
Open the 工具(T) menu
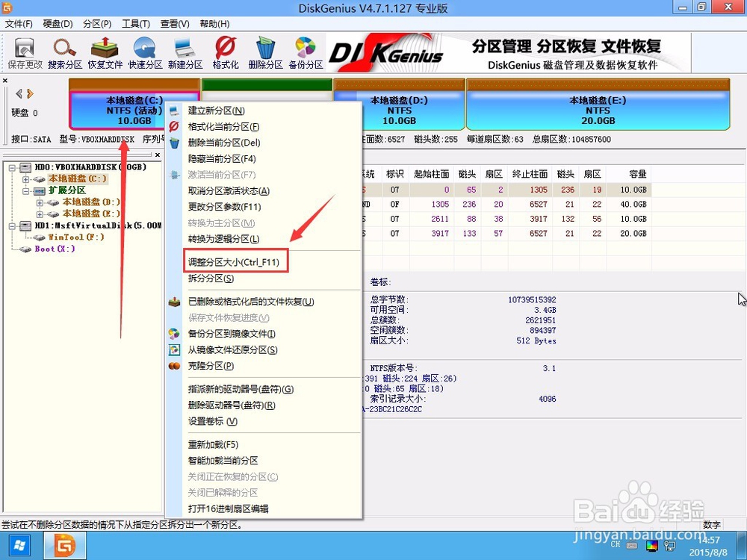point(136,24)
